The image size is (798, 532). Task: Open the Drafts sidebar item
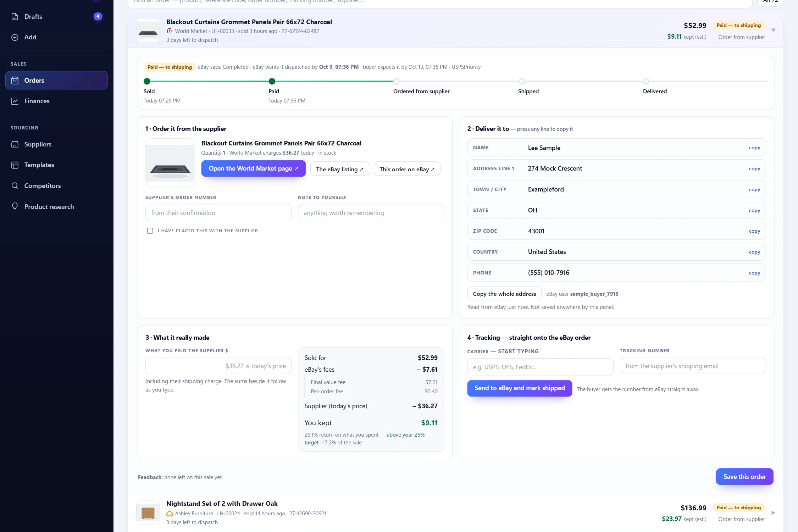56,17
